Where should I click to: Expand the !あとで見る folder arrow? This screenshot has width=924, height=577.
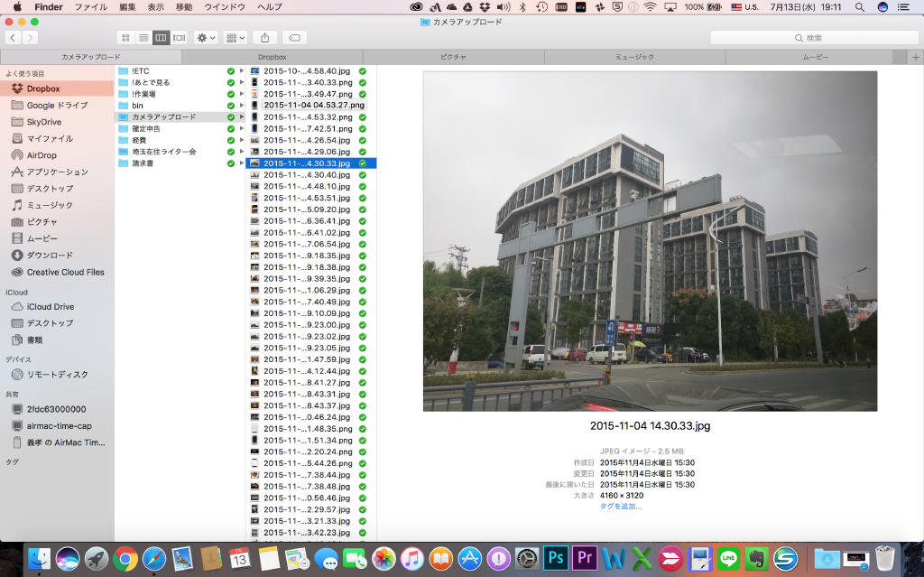[x=241, y=82]
